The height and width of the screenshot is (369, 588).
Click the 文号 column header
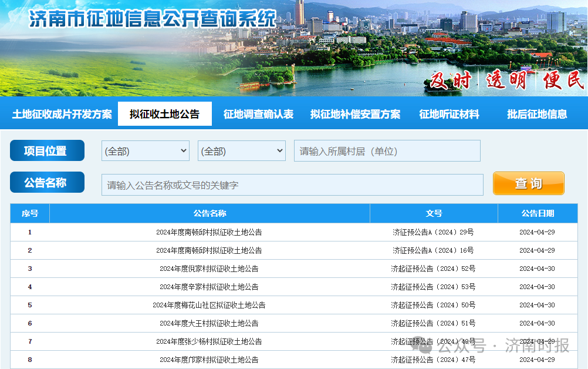(434, 213)
